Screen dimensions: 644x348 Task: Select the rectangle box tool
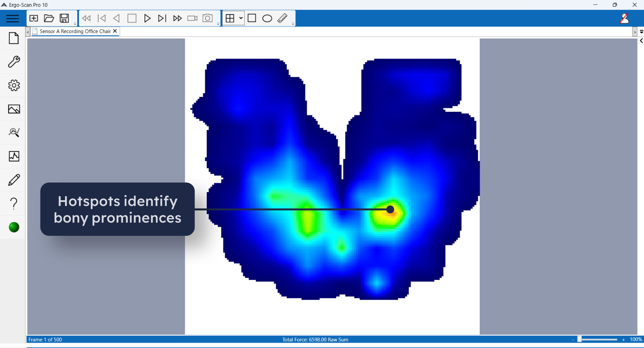pyautogui.click(x=252, y=18)
